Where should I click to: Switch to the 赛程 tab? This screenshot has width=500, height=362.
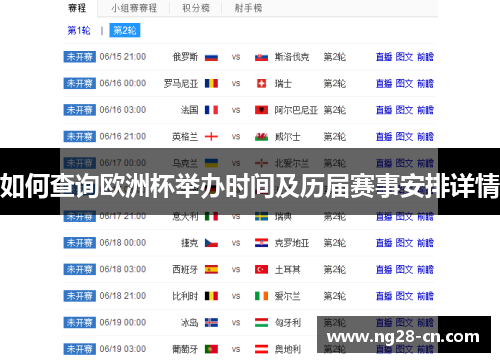tap(77, 8)
